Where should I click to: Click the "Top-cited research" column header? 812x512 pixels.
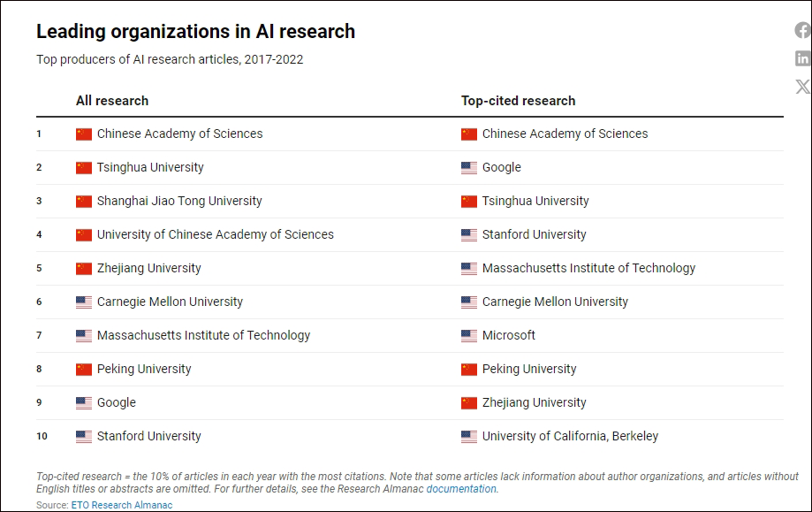pyautogui.click(x=518, y=101)
